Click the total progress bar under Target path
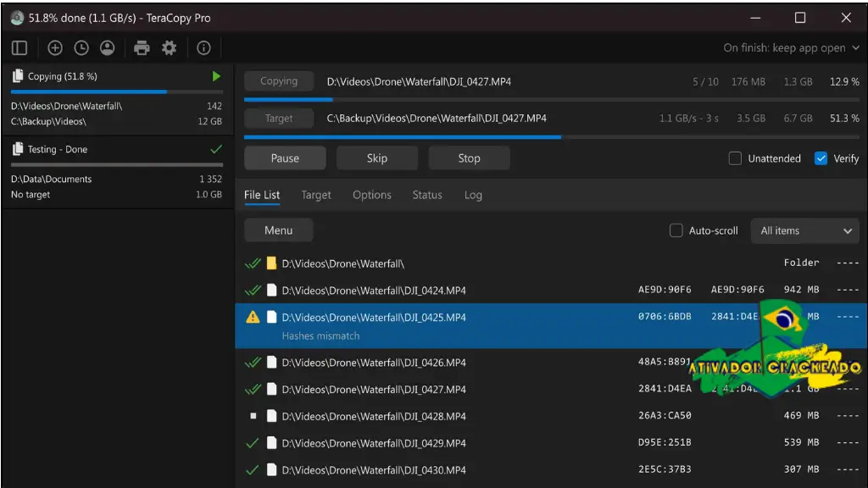868x488 pixels. point(551,136)
